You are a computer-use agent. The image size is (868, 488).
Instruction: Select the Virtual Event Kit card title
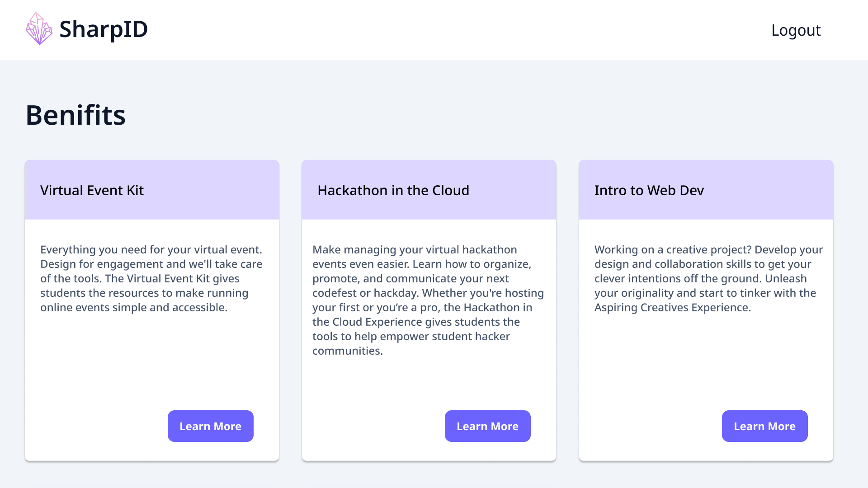92,190
